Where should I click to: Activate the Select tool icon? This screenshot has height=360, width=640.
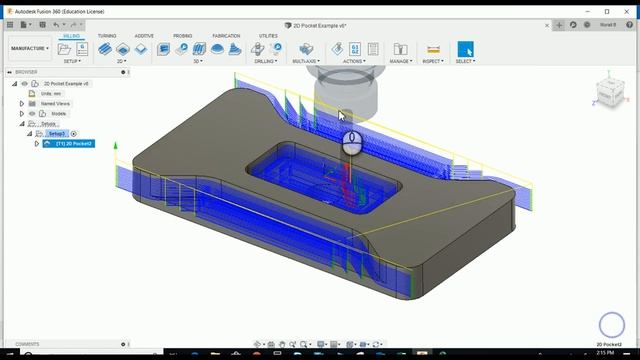465,49
